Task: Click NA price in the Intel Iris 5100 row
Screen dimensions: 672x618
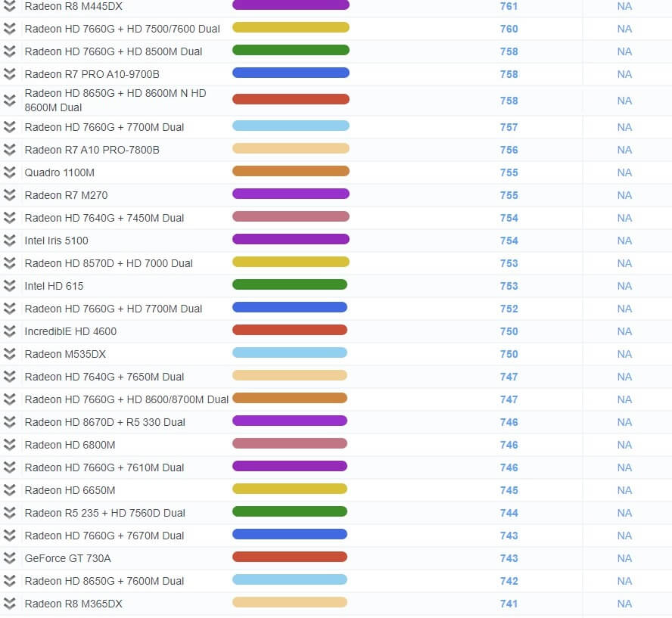Action: click(x=624, y=241)
